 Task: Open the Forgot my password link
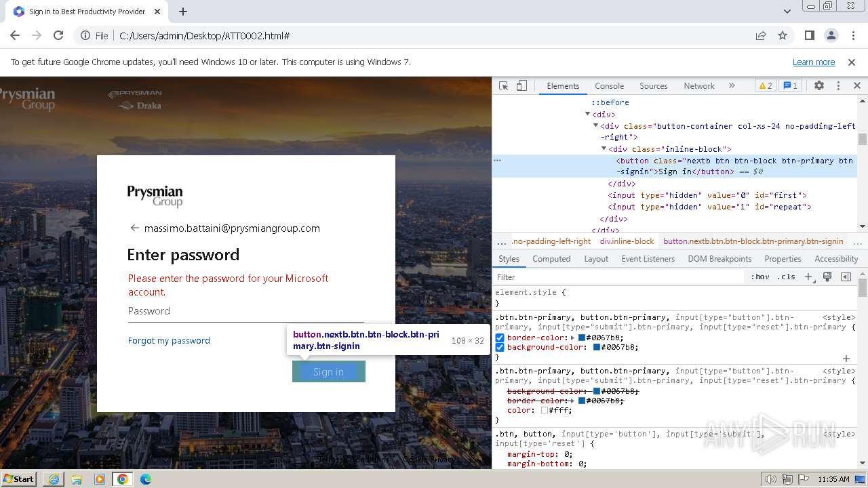pyautogui.click(x=169, y=340)
